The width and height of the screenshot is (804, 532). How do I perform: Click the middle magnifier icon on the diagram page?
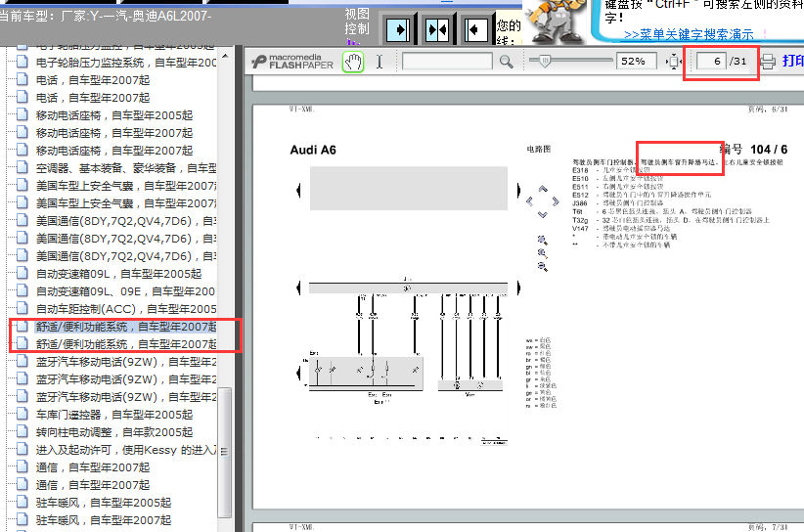pos(543,253)
